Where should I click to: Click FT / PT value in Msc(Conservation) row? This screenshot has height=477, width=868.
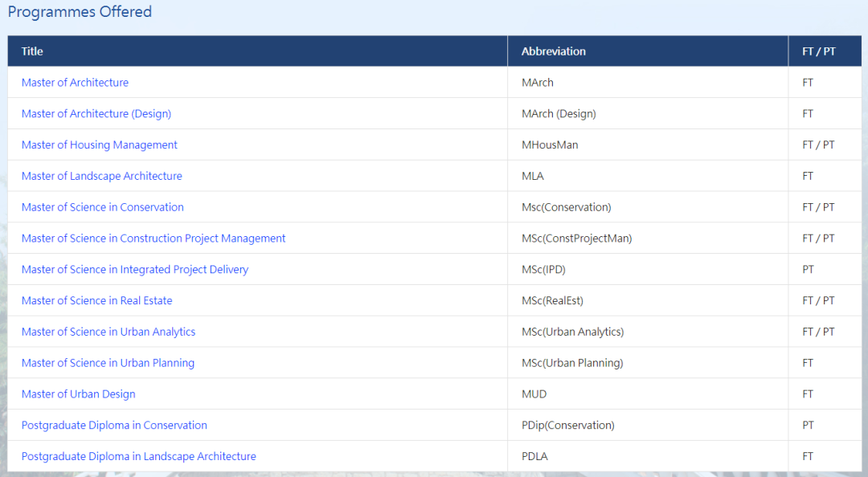click(x=818, y=207)
